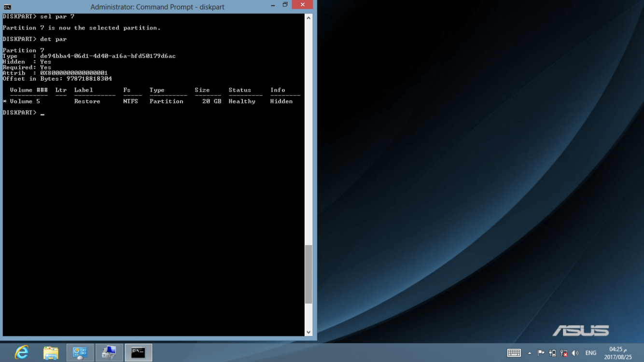Open the clock showing 04:25
Image resolution: width=644 pixels, height=362 pixels.
(618, 353)
